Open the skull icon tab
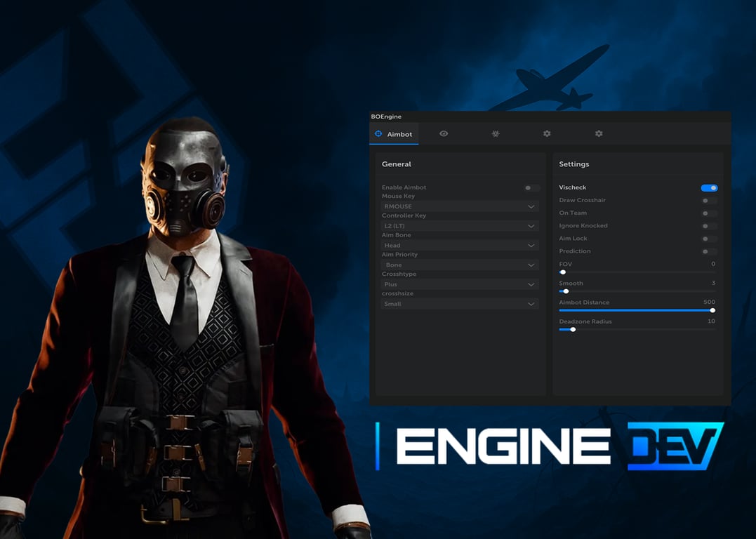The height and width of the screenshot is (539, 756). [x=495, y=133]
